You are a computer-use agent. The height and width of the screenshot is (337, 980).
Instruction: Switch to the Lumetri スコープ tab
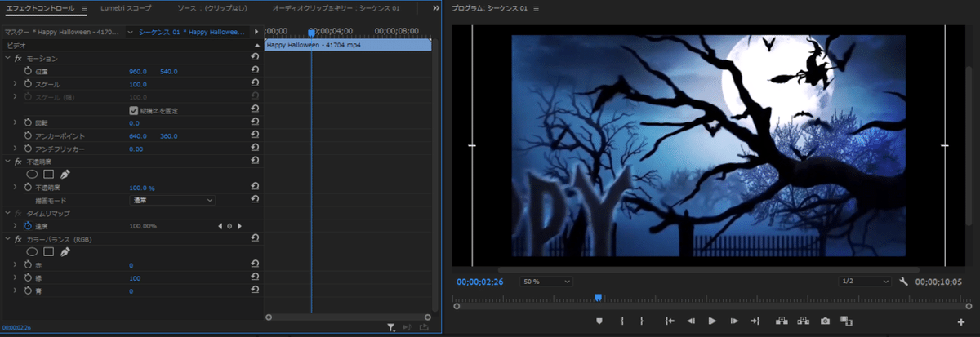pos(125,8)
